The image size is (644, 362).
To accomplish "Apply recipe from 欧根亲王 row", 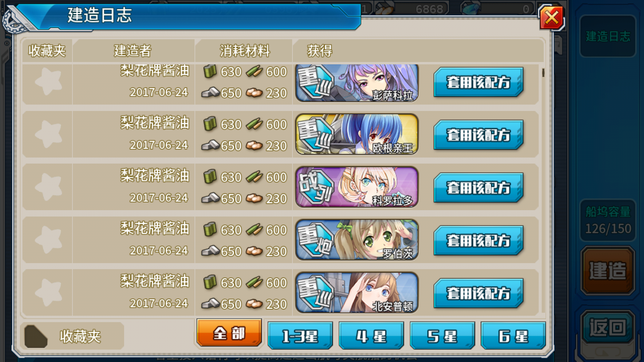I will coord(478,135).
